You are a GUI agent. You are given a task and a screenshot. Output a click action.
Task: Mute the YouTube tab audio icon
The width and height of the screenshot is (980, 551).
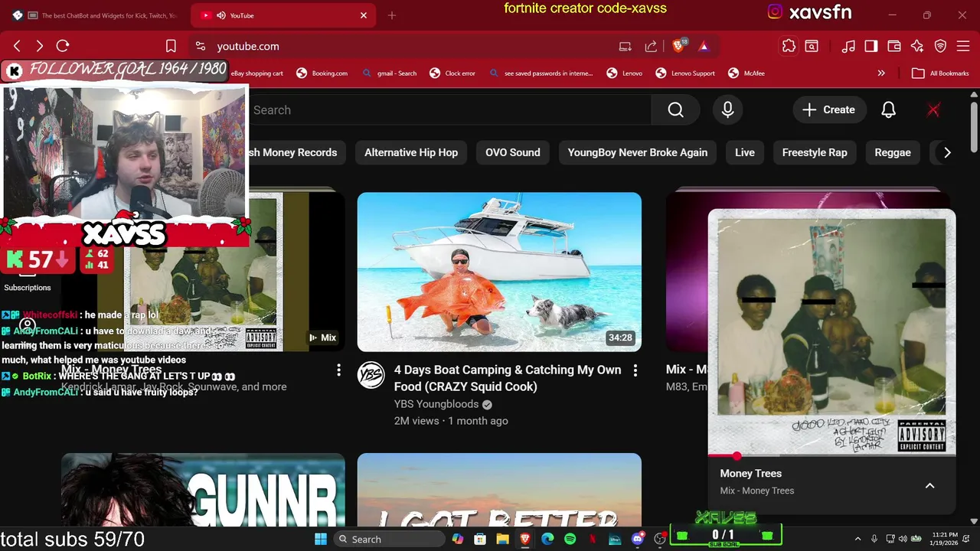pos(220,15)
